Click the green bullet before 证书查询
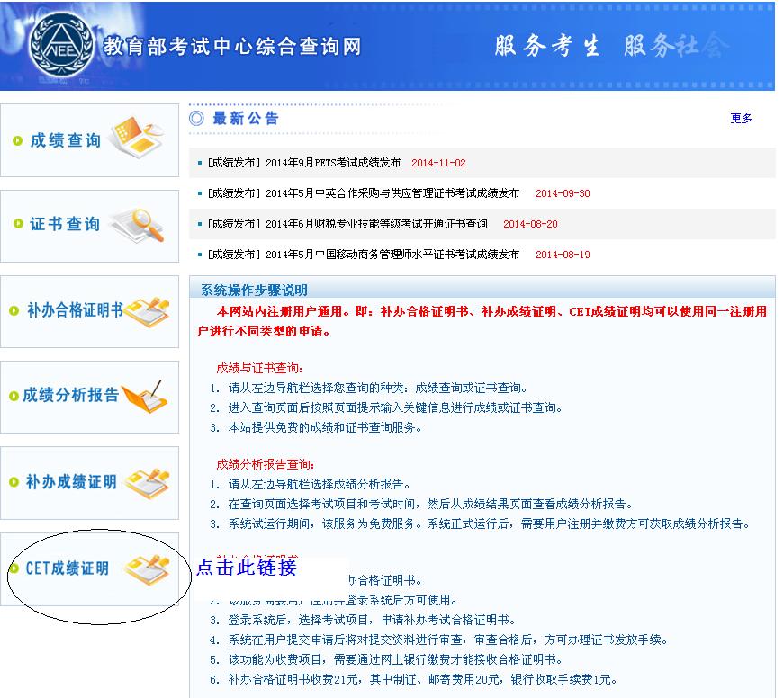Image resolution: width=784 pixels, height=698 pixels. 18,224
